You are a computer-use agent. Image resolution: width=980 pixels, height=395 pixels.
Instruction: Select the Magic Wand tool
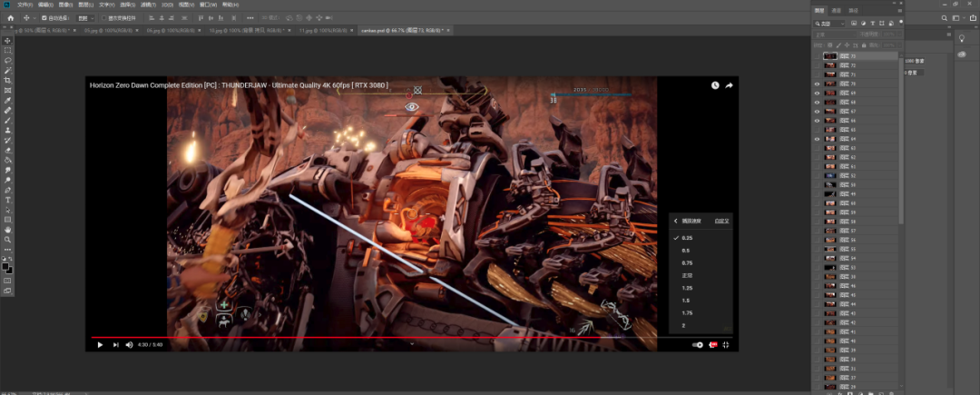[x=7, y=71]
